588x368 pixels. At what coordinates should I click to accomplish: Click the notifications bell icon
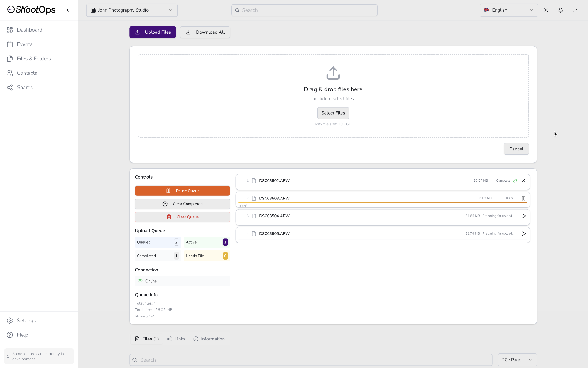click(x=560, y=10)
